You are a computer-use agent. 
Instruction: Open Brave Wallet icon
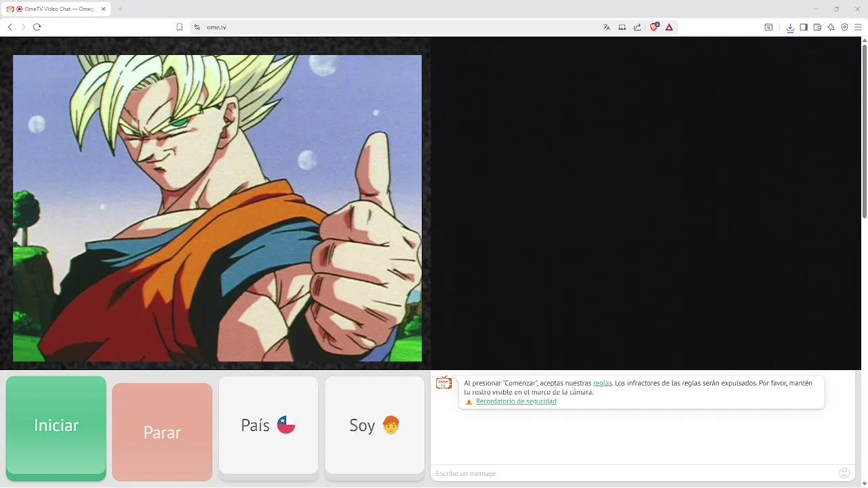pos(817,27)
